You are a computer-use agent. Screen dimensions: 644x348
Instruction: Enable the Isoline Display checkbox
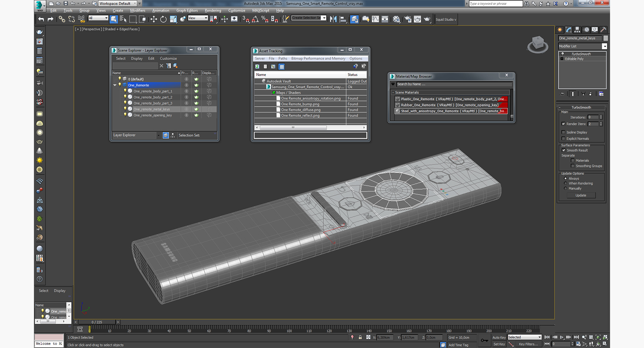coord(563,132)
